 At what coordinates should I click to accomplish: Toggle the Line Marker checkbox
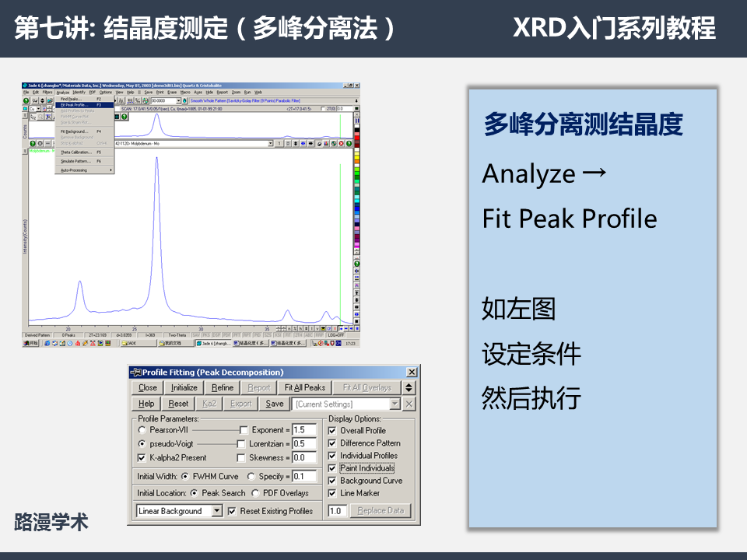click(x=332, y=493)
